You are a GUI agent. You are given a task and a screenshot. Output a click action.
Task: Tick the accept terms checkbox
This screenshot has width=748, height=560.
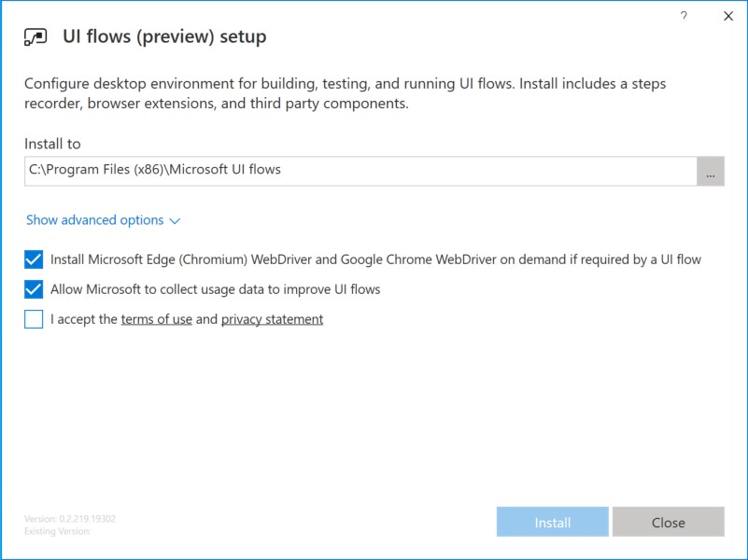point(35,319)
